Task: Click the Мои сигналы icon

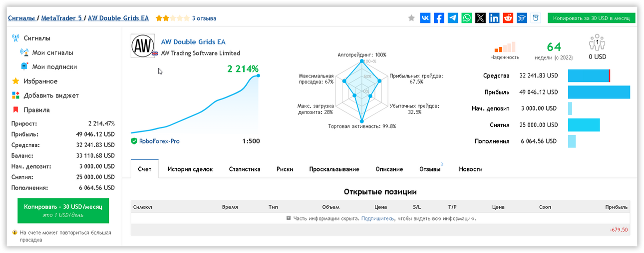Action: point(24,52)
